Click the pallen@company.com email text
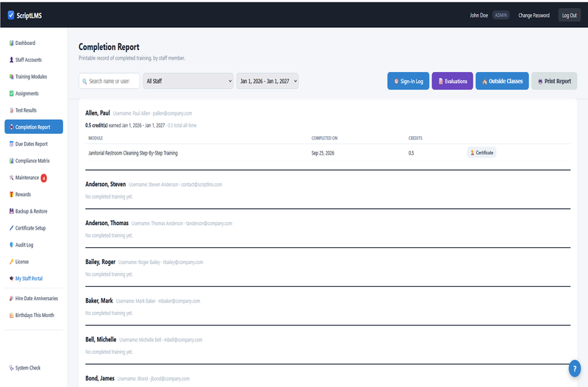The height and width of the screenshot is (387, 588). pos(172,113)
